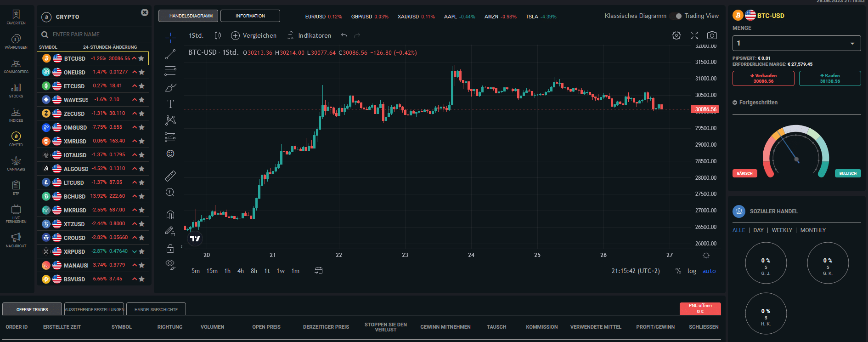Toggle hide all drawings eye icon

pyautogui.click(x=170, y=264)
